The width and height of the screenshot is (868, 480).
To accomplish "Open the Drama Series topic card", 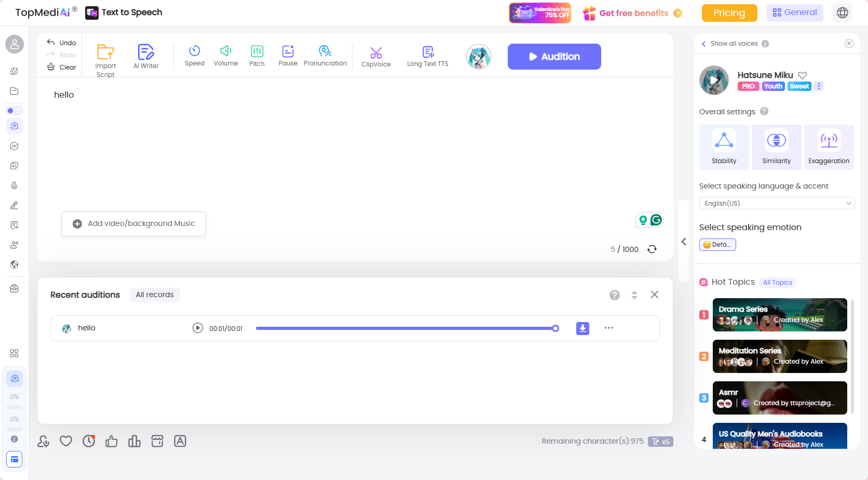I will [x=780, y=315].
